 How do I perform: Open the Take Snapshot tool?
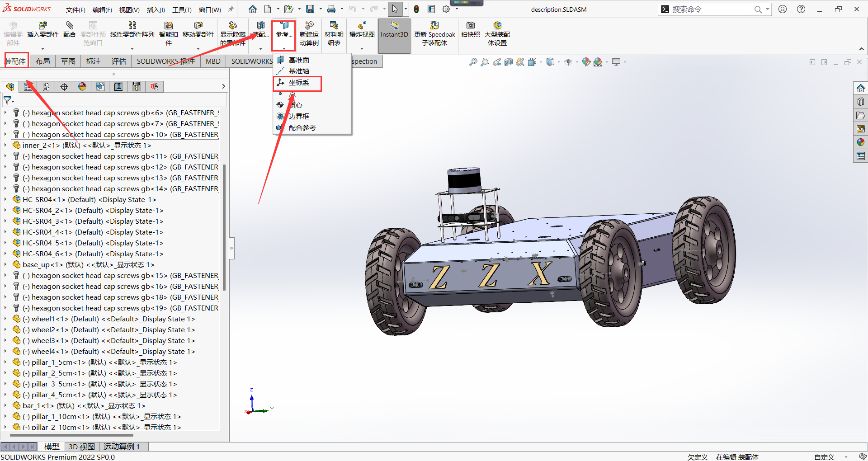[470, 31]
